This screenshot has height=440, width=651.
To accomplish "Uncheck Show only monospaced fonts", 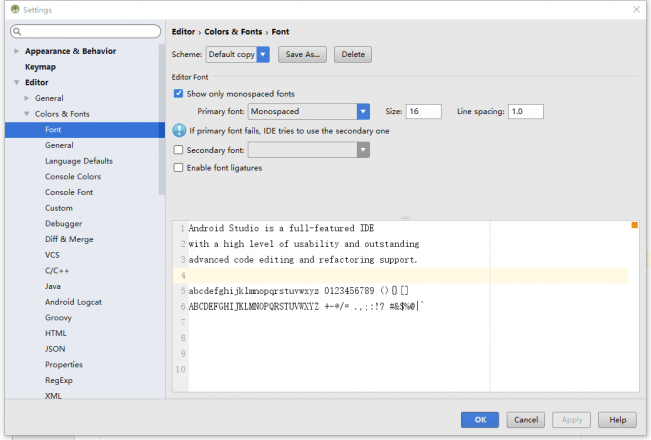I will pos(178,93).
